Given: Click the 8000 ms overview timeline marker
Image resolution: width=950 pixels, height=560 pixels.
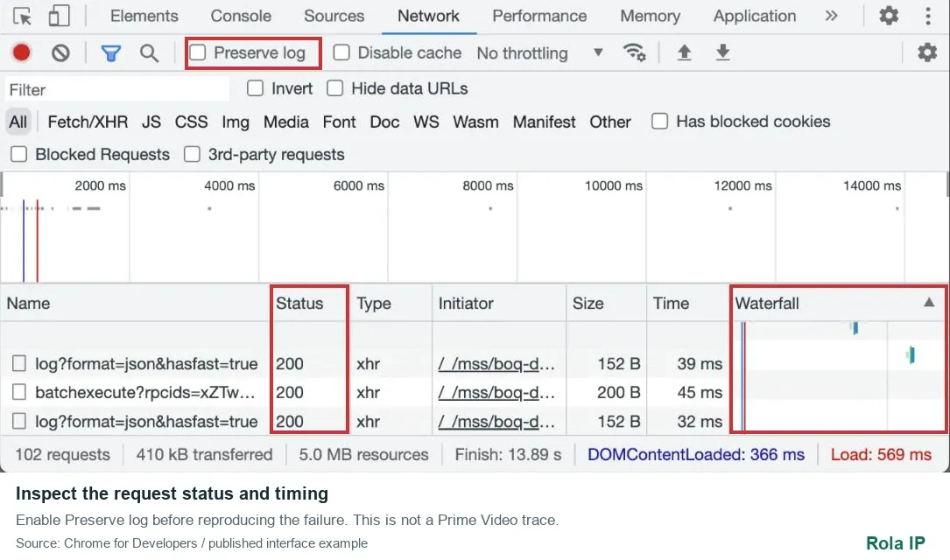Looking at the screenshot, I should pos(488,185).
